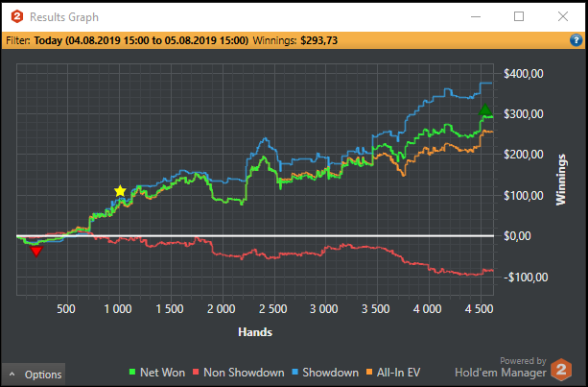The height and width of the screenshot is (387, 588).
Task: Click the $100,00 axis label
Action: click(x=524, y=196)
